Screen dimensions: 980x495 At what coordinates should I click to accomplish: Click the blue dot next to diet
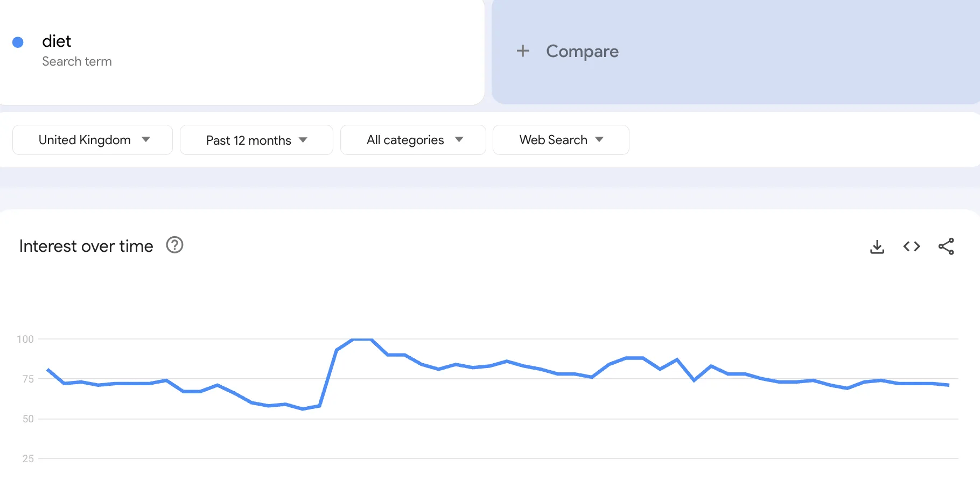point(18,43)
